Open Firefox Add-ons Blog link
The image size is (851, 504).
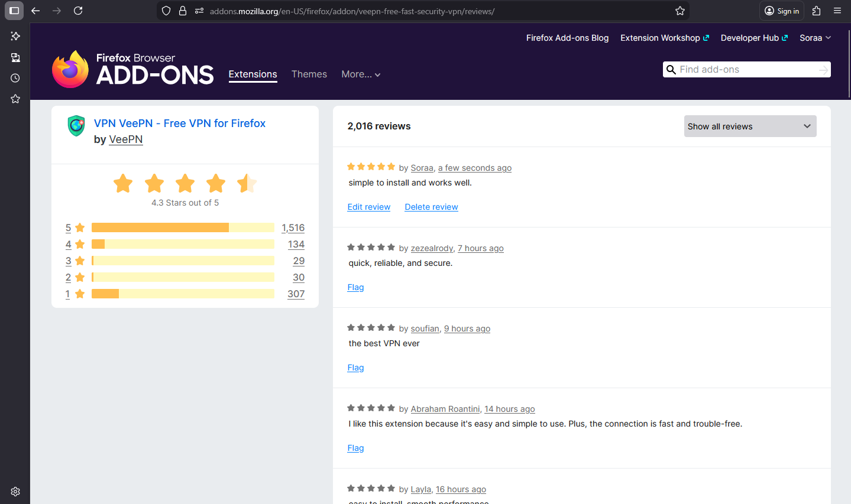click(567, 38)
